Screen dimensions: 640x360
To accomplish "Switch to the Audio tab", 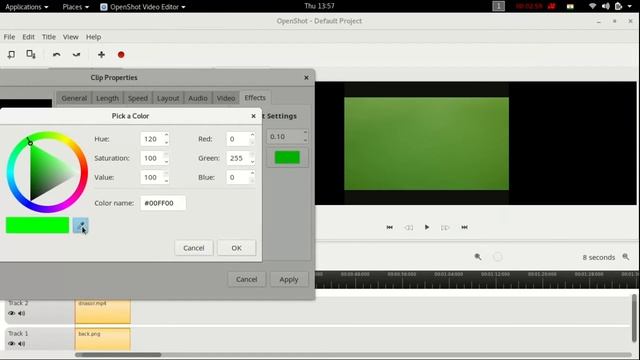I will 198,98.
